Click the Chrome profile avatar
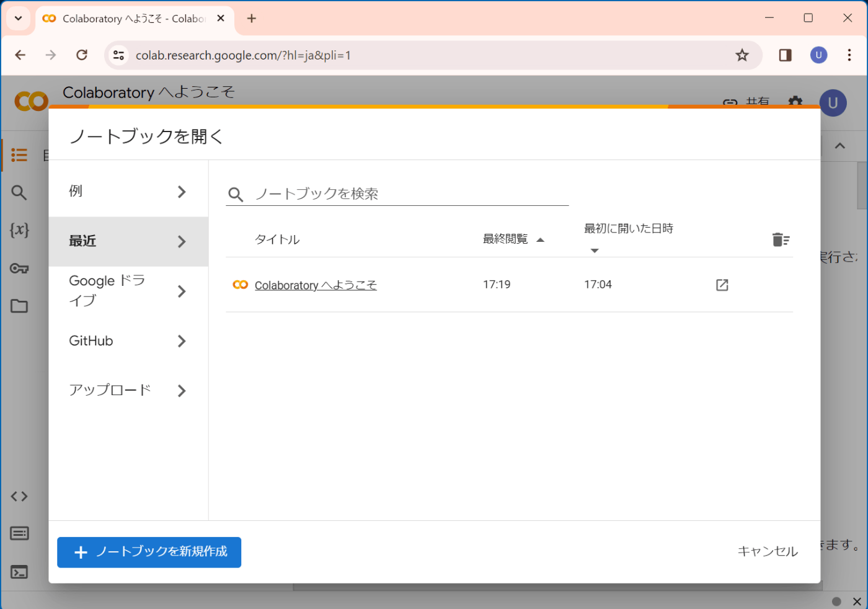 818,55
